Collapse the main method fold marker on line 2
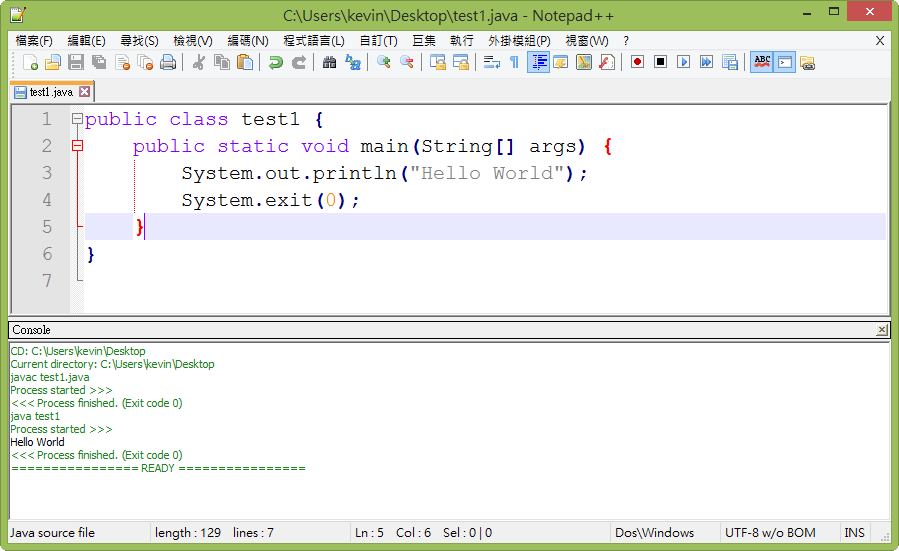This screenshot has height=551, width=899. [x=77, y=146]
